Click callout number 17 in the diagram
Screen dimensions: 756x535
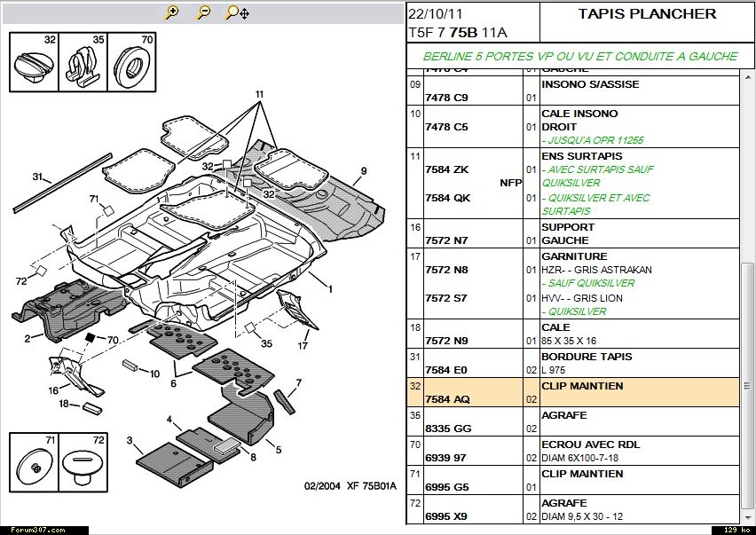(303, 346)
